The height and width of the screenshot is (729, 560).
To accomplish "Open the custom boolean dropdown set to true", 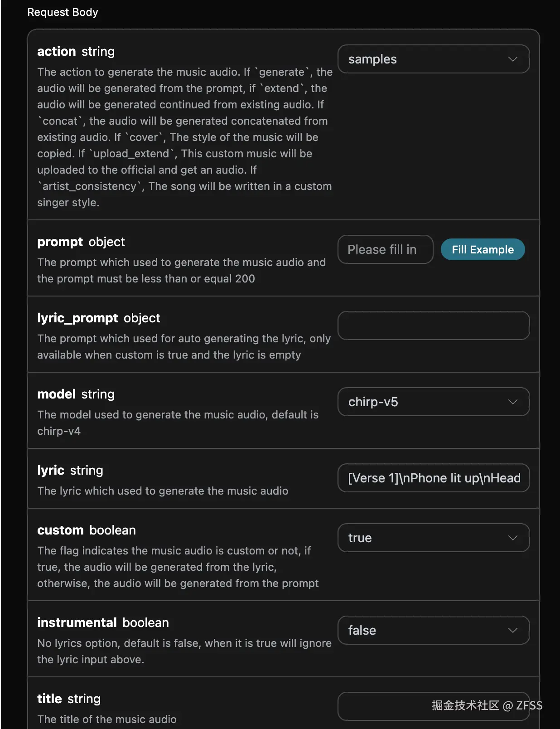I will (x=426, y=538).
